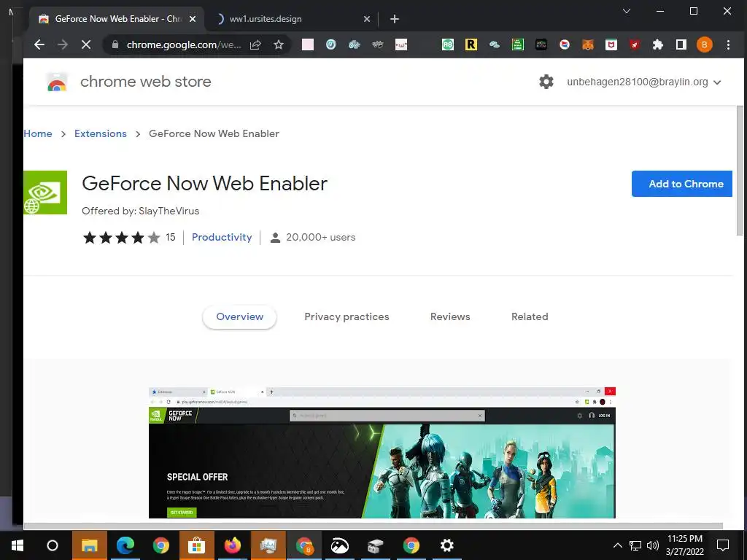Click the extension screenshot preview image
This screenshot has height=560, width=747.
click(382, 453)
